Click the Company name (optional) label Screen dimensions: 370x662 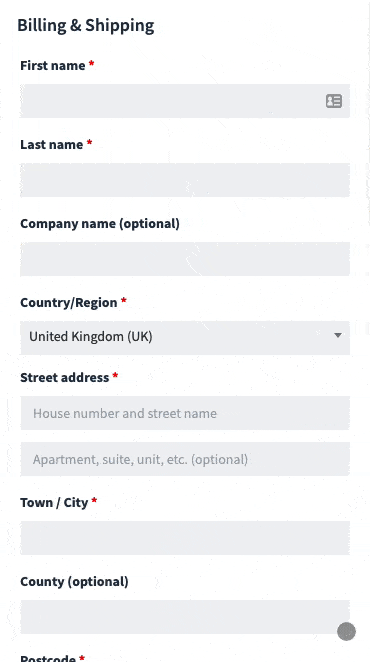click(x=100, y=223)
